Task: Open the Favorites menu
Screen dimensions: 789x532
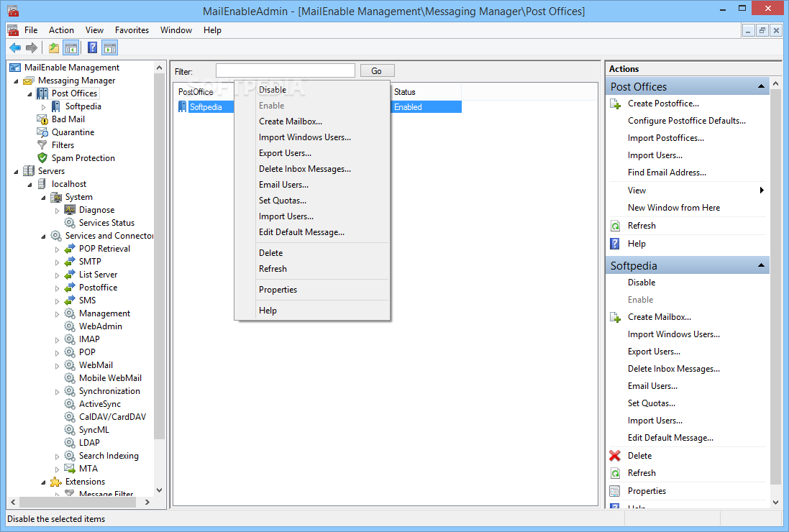Action: [x=132, y=30]
